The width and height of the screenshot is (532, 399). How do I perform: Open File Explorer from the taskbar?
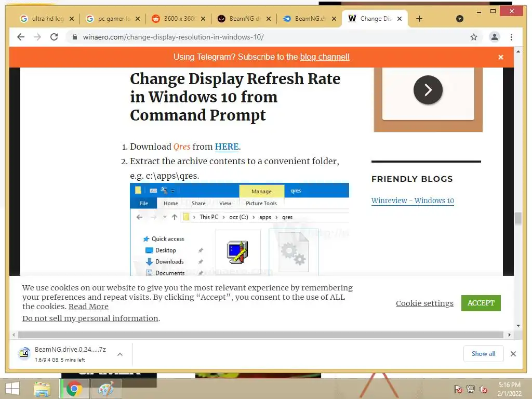tap(42, 389)
